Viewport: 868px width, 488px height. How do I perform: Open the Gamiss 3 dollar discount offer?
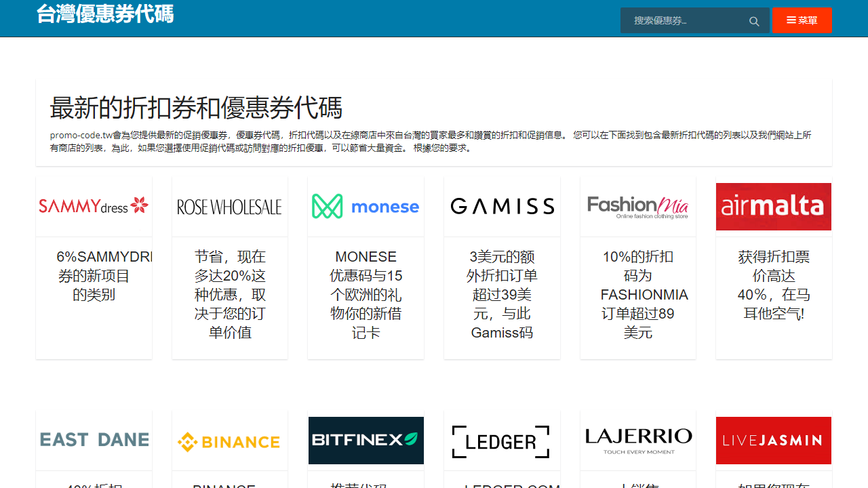tap(502, 295)
